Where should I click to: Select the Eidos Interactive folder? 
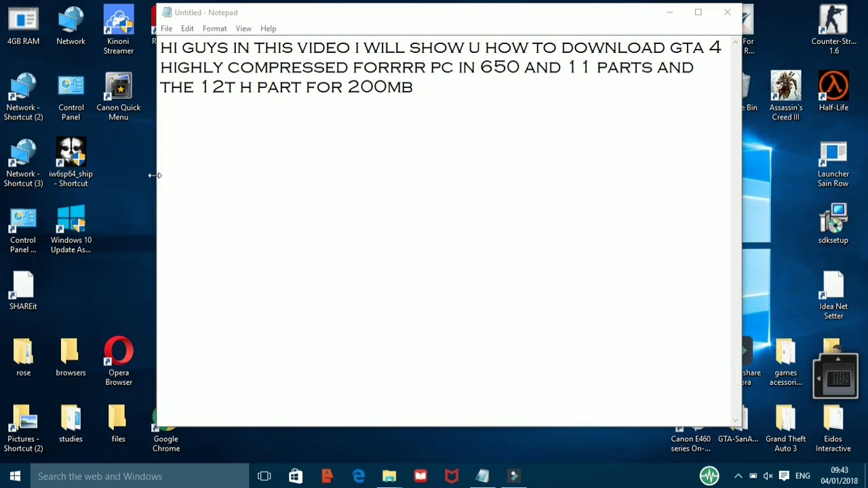[833, 429]
